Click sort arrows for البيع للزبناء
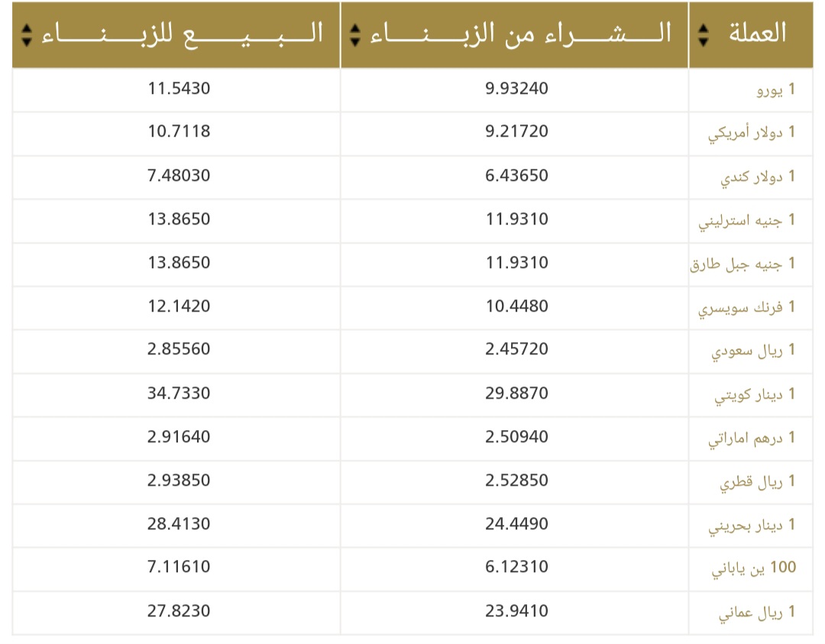This screenshot has width=825, height=644. [27, 35]
